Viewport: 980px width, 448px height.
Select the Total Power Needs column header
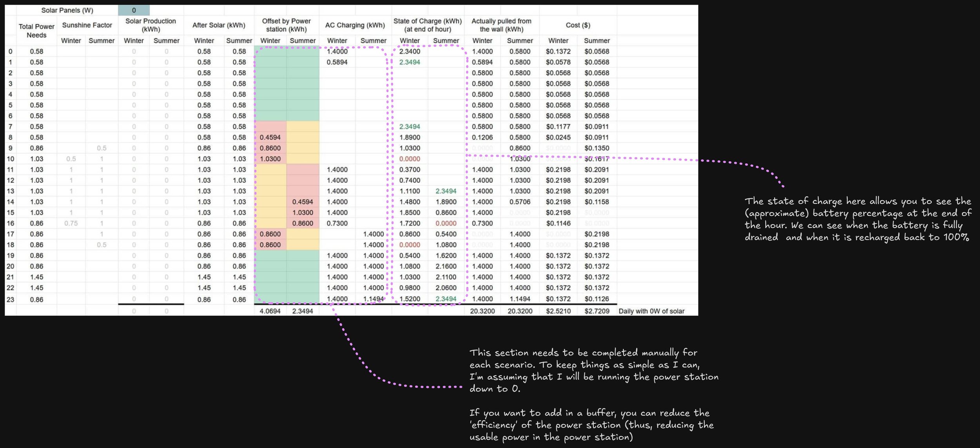coord(36,31)
